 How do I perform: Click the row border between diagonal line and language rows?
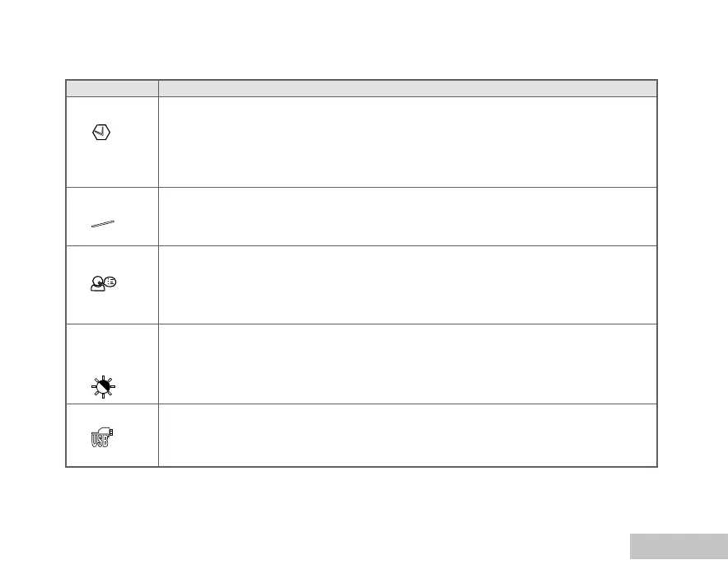[361, 245]
